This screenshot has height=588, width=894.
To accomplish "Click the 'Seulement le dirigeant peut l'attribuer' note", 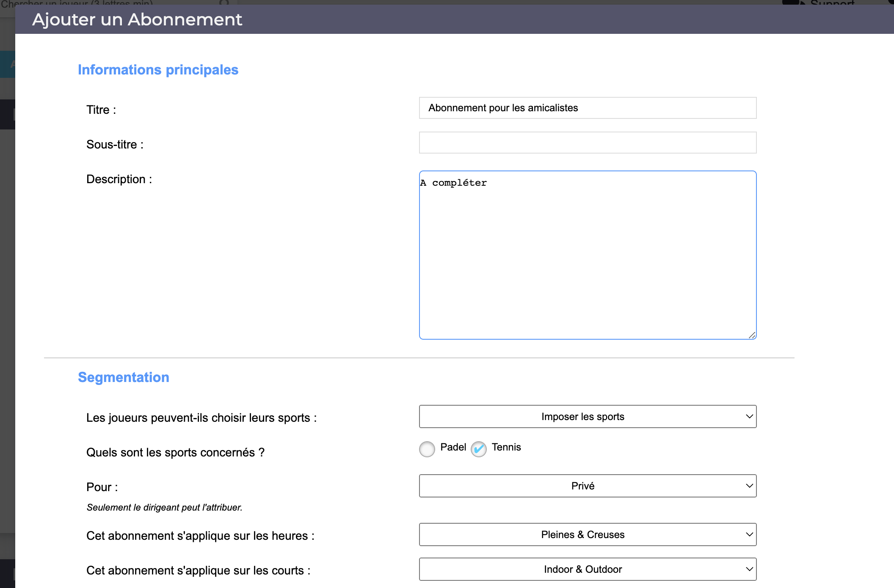I will click(x=164, y=508).
